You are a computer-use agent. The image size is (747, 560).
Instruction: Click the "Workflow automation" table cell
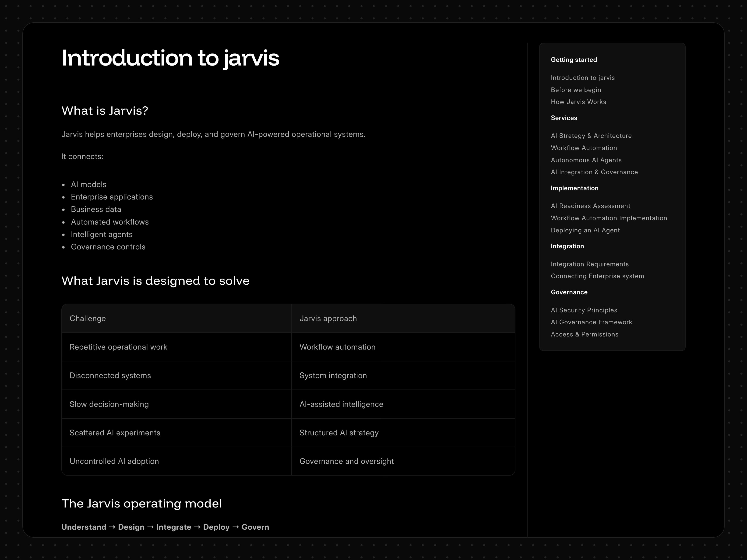coord(403,347)
